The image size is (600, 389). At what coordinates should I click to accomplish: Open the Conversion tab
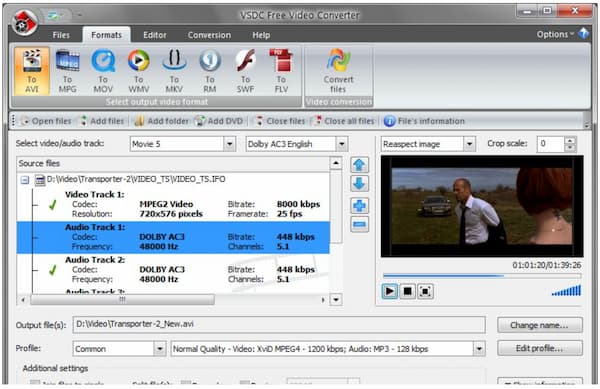(209, 35)
